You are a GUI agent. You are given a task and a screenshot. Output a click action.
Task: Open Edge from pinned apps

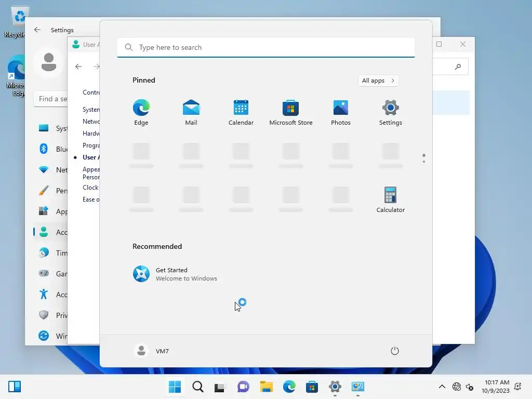coord(141,112)
